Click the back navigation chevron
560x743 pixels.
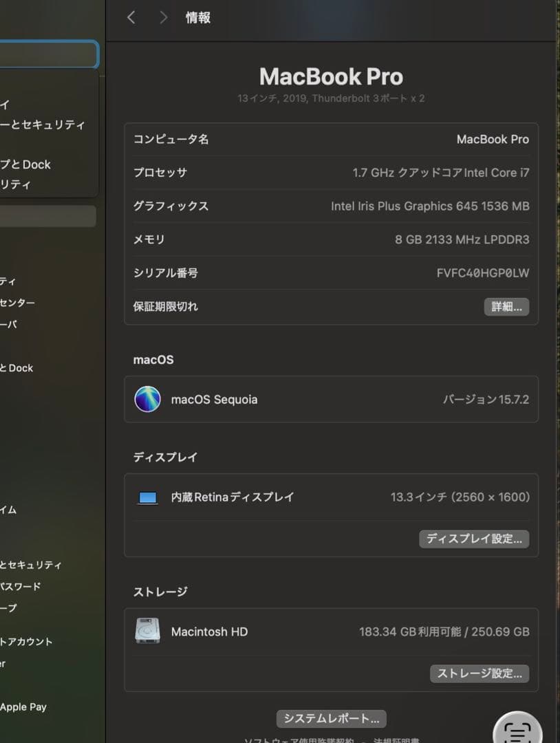pyautogui.click(x=131, y=17)
